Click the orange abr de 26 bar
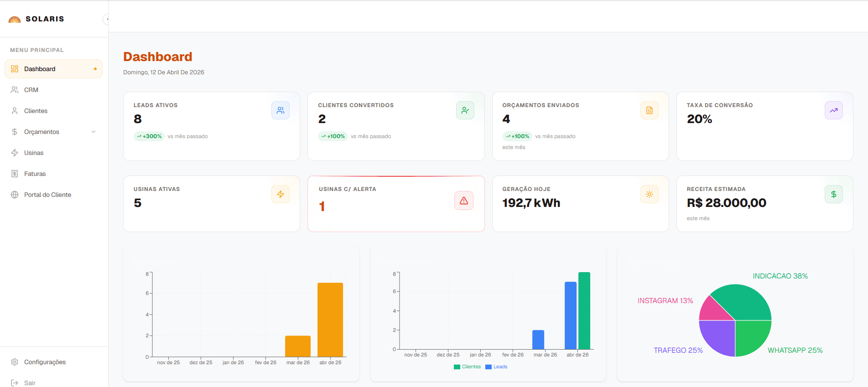This screenshot has height=387, width=868. [x=330, y=320]
